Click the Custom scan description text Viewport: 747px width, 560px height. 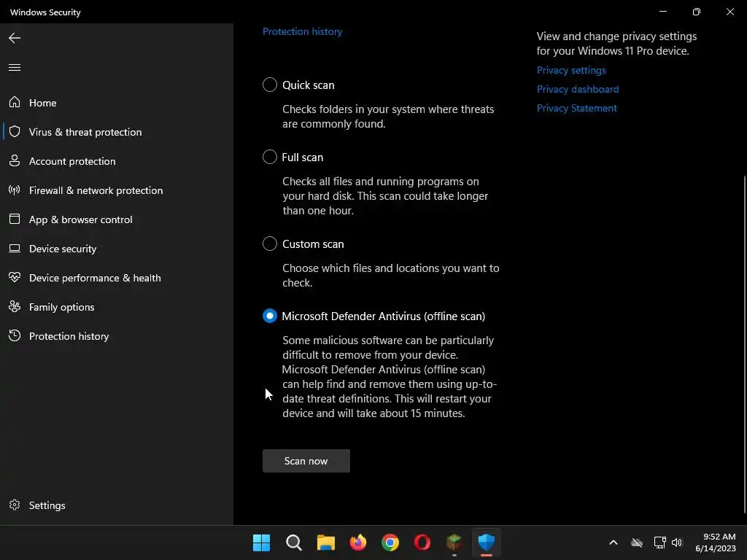pos(391,275)
